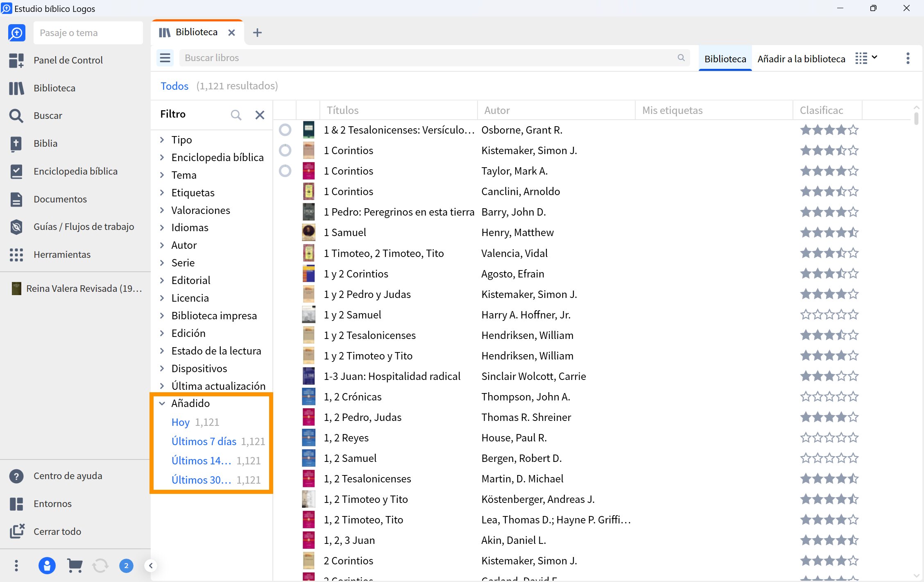Collapse the Añadido filter section
Screen dimensions: 924x582
(162, 403)
